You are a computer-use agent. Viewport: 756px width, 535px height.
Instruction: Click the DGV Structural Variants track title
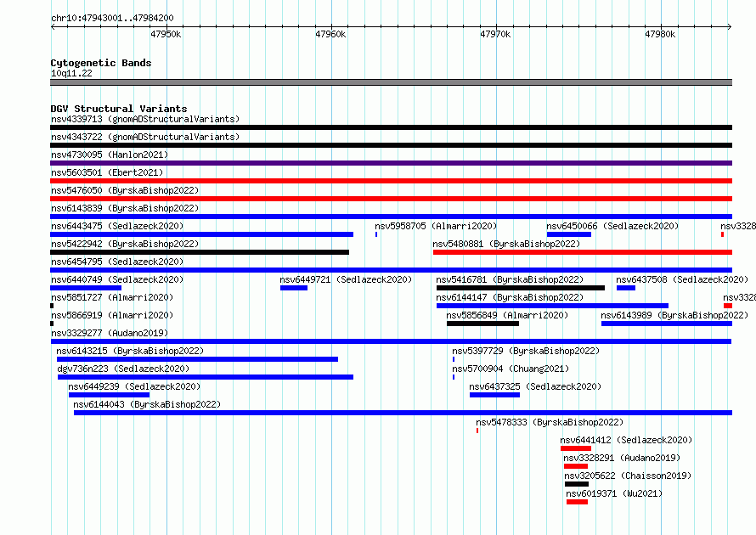tap(119, 109)
